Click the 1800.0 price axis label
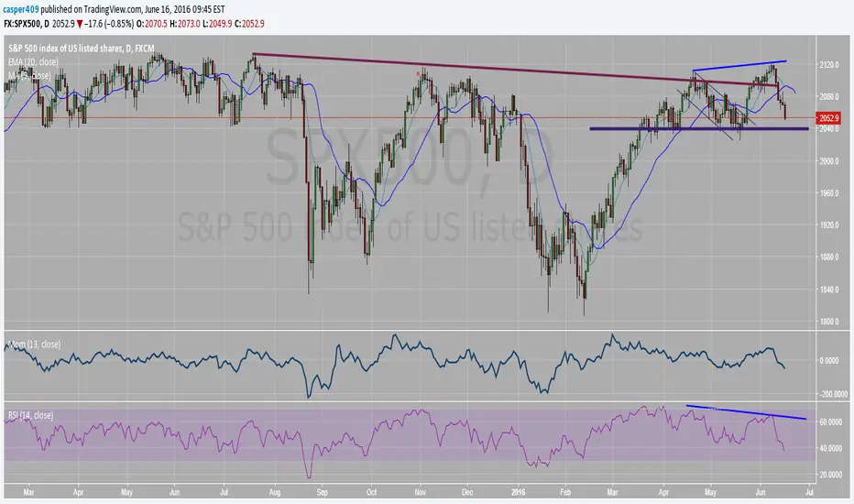Screen dimensions: 854x504 829,322
